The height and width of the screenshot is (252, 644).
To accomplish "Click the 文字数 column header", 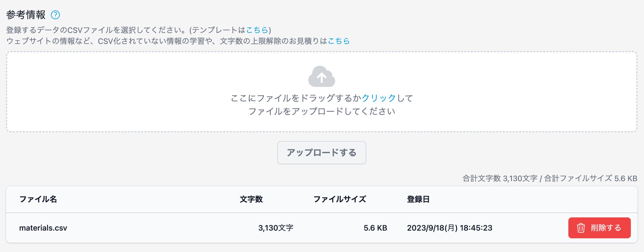I will (251, 199).
